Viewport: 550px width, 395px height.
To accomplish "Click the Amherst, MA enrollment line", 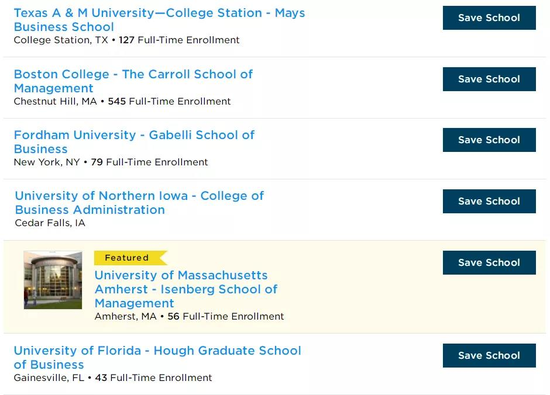I will [189, 316].
